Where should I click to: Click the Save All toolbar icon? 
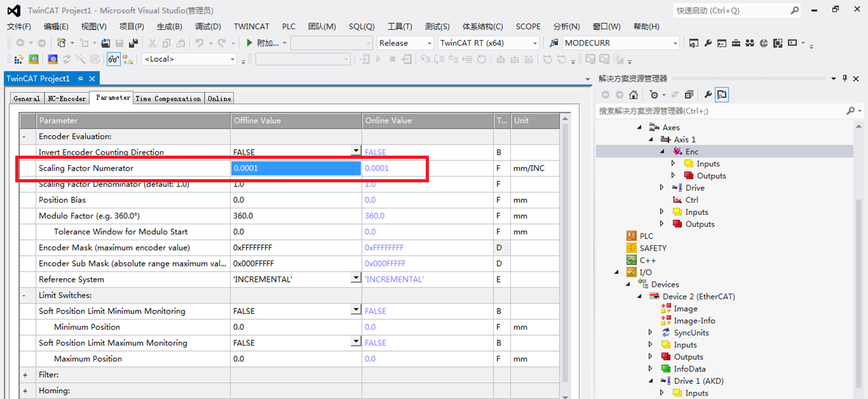pyautogui.click(x=133, y=43)
